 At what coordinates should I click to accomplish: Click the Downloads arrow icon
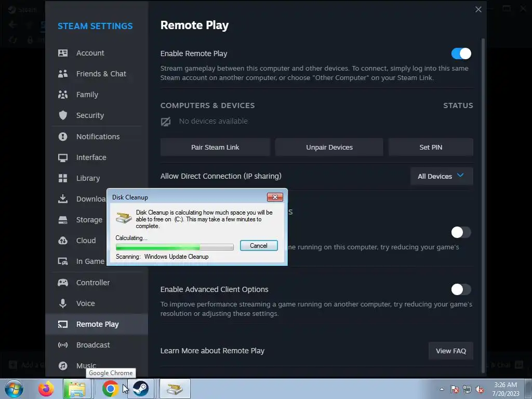pyautogui.click(x=63, y=198)
